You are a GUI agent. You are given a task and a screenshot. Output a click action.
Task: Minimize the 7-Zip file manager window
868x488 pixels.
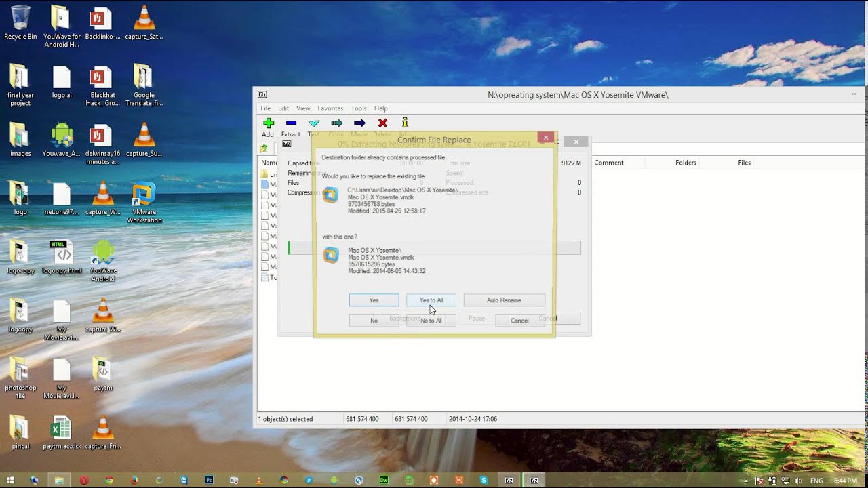(x=856, y=94)
